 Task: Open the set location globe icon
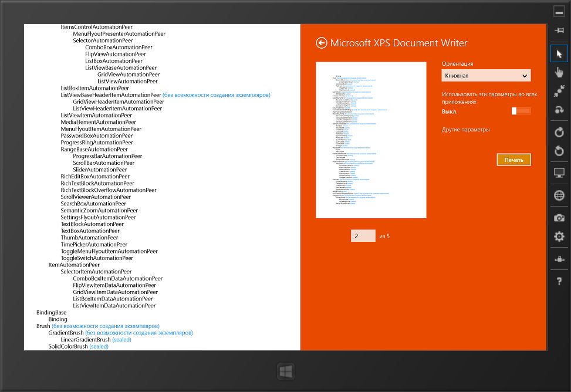559,195
